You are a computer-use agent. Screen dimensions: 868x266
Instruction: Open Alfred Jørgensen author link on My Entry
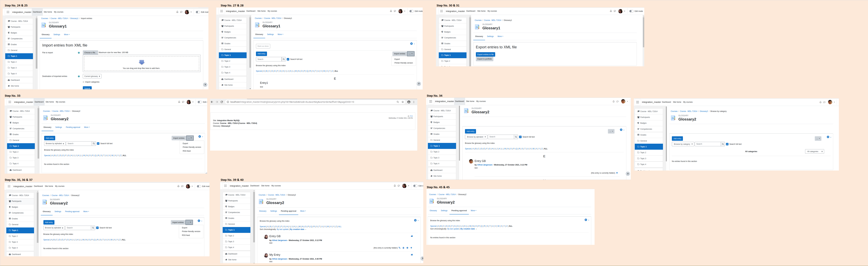pos(280,259)
